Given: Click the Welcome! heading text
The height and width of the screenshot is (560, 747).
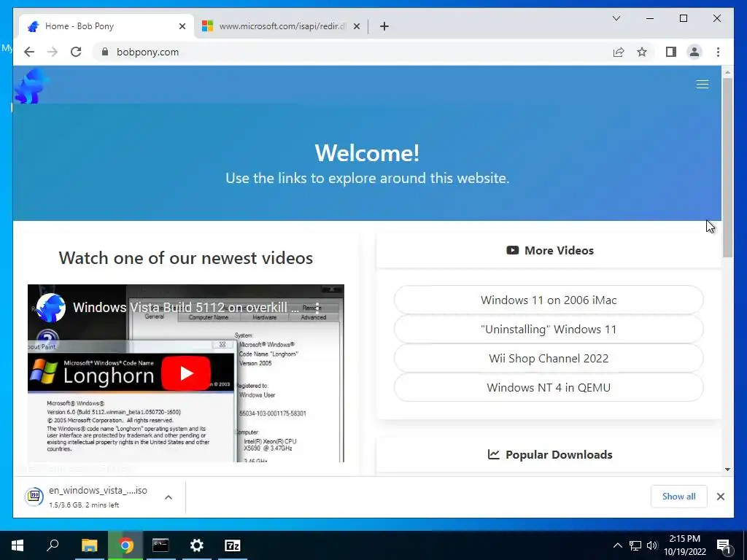Looking at the screenshot, I should (368, 153).
